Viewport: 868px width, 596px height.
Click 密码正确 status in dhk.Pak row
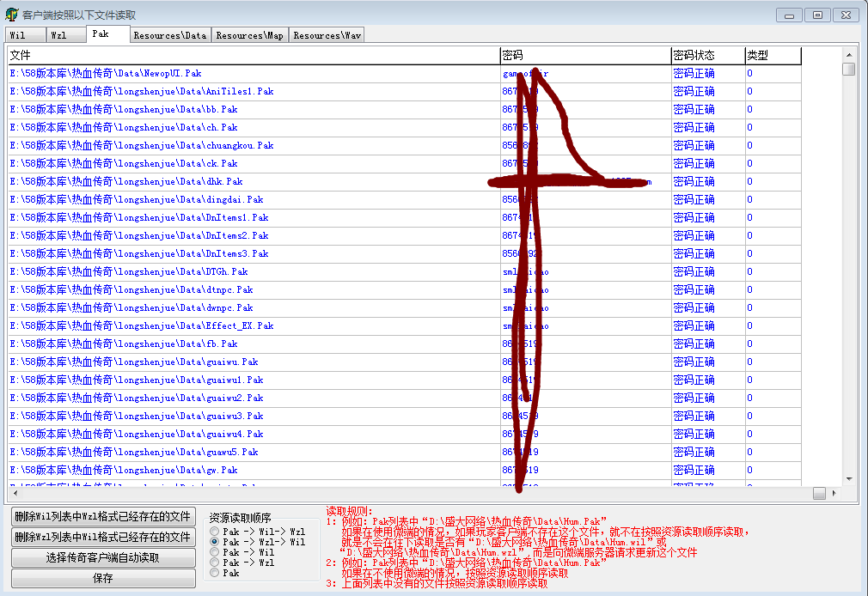pos(694,181)
